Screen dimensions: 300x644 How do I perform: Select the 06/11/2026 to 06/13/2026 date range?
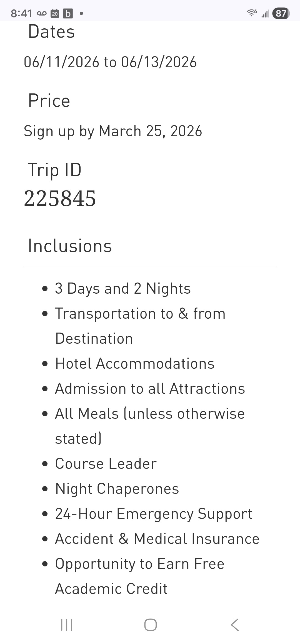(x=110, y=62)
